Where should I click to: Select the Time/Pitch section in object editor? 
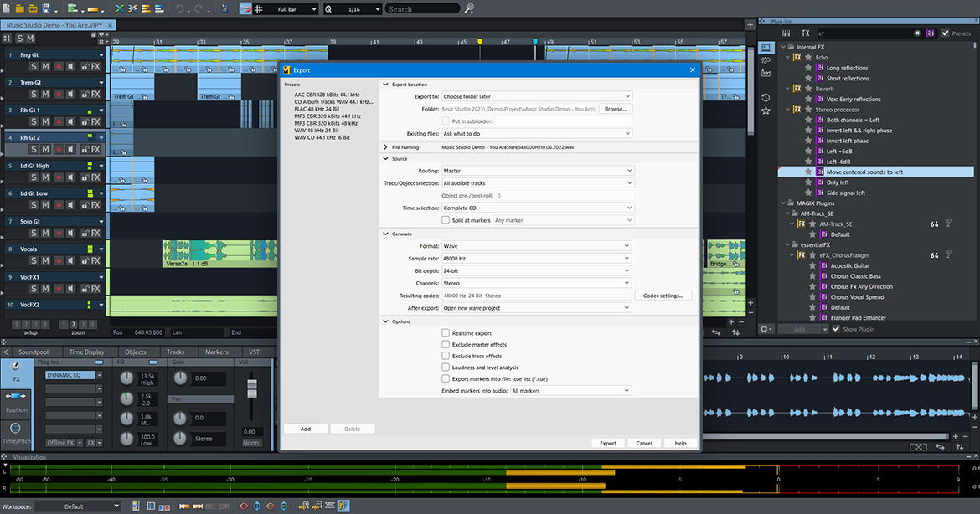pyautogui.click(x=16, y=433)
